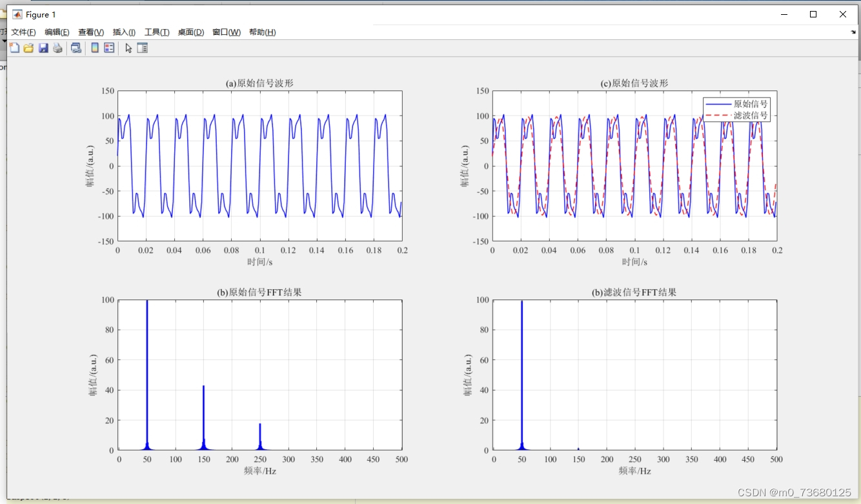Open the 工具(T) menu

pyautogui.click(x=157, y=32)
